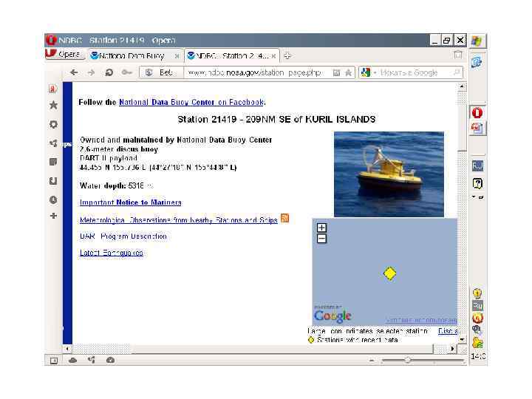
Task: Open closed tabs trash icon
Action: [x=458, y=55]
